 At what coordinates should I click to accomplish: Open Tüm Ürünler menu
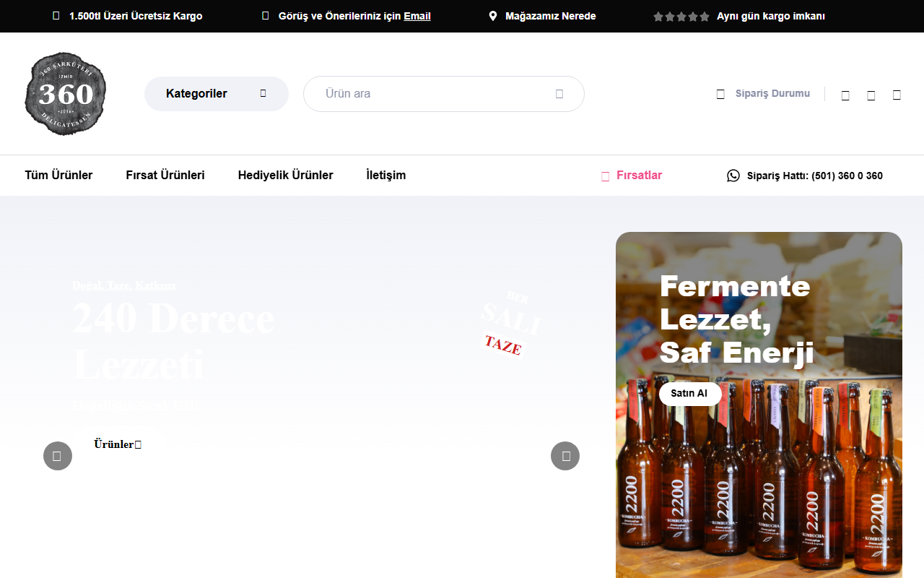pyautogui.click(x=58, y=175)
